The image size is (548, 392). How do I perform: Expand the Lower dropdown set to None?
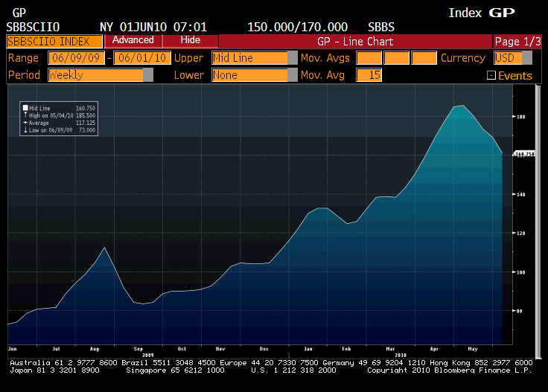pyautogui.click(x=291, y=75)
